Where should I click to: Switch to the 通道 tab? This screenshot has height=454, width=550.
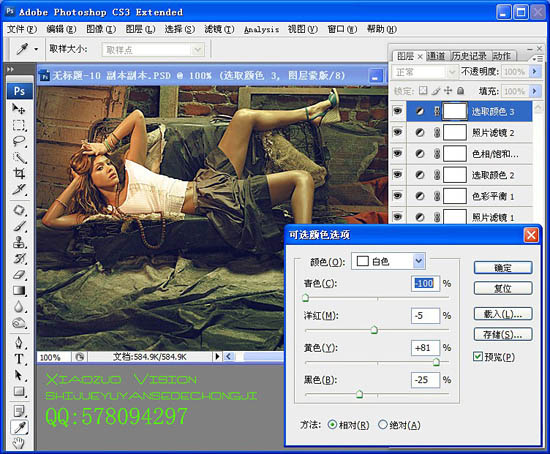[436, 56]
